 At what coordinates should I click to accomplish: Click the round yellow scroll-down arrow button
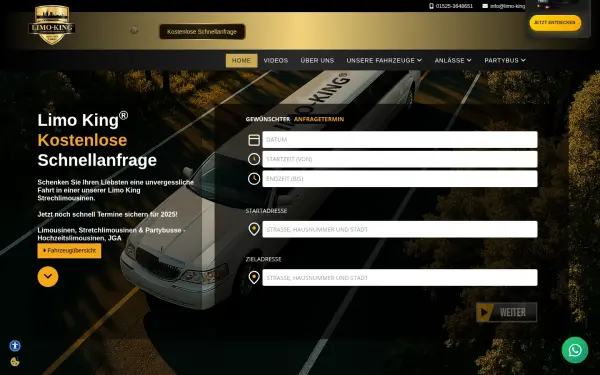pos(48,276)
